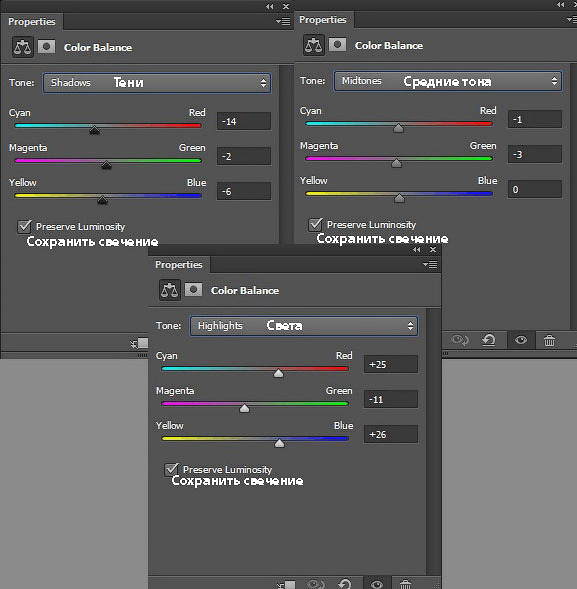Toggle layer visibility eye in Midtones panel
Viewport: 577px width, 589px height.
[x=521, y=340]
